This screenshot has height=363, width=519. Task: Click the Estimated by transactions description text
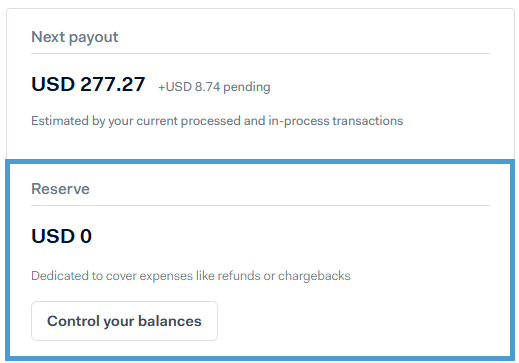(x=217, y=121)
